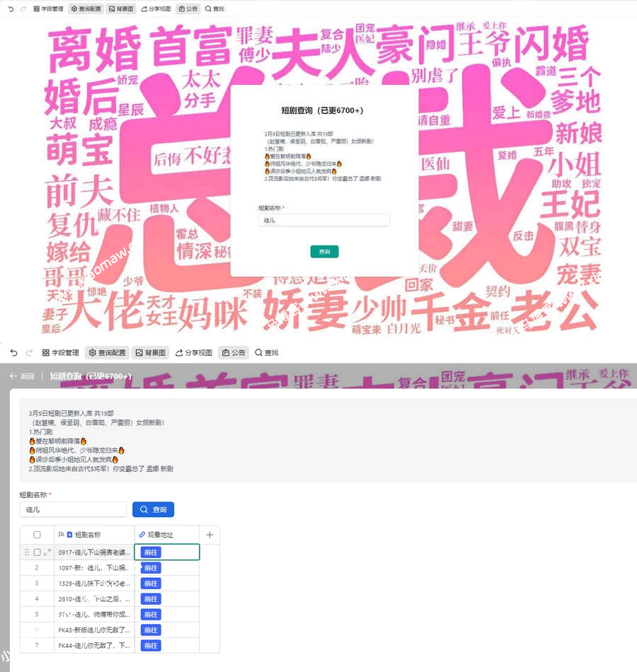Click 查找 in the top toolbar

(x=214, y=8)
